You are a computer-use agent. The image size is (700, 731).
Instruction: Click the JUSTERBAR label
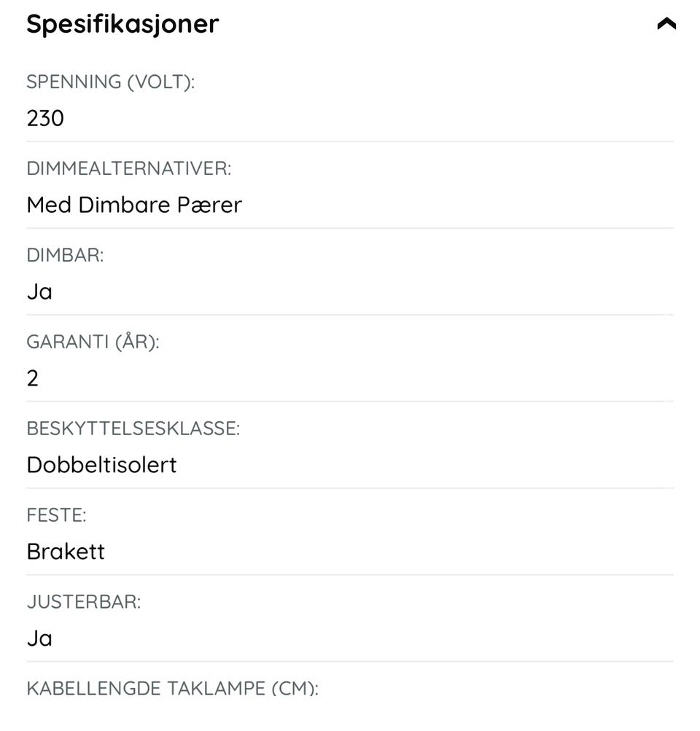85,601
